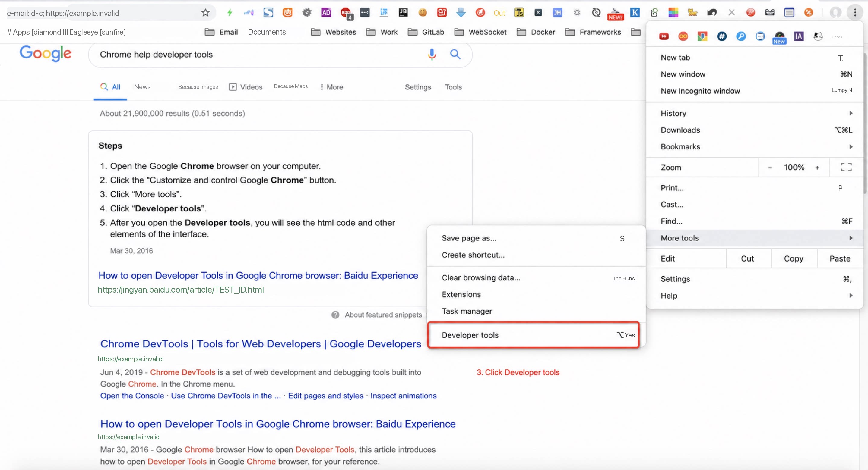Image resolution: width=868 pixels, height=470 pixels.
Task: Click the microphone voice search icon
Action: pos(432,54)
